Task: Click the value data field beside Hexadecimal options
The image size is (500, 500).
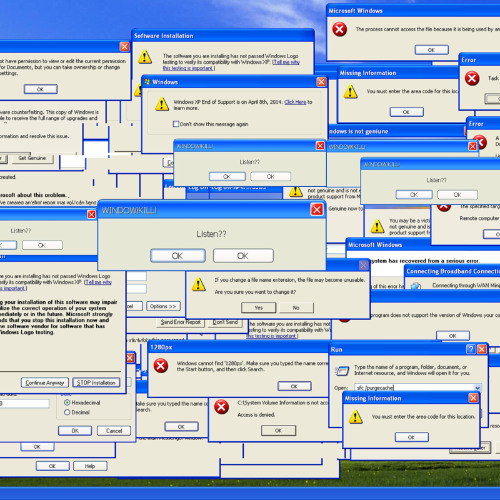Action: pos(24,404)
